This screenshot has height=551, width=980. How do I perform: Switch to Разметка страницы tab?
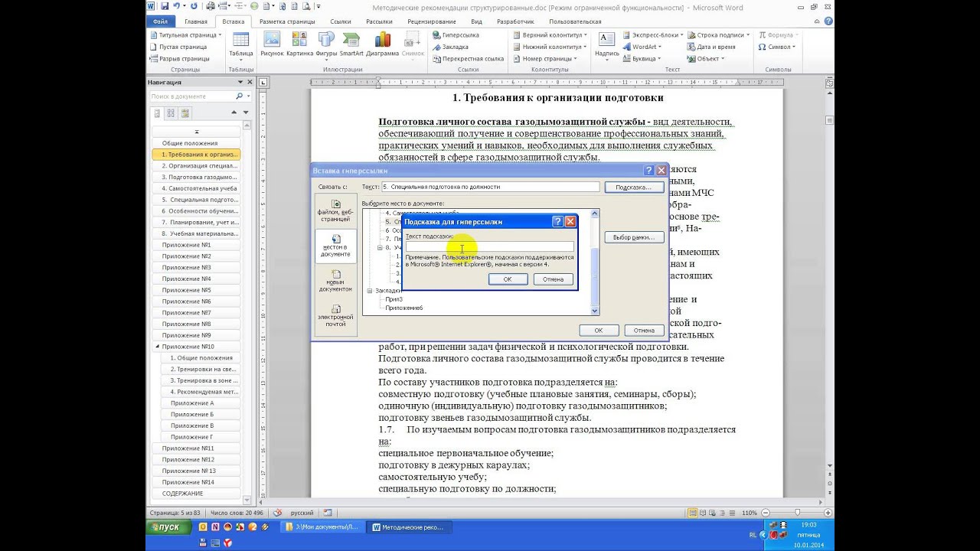[288, 21]
